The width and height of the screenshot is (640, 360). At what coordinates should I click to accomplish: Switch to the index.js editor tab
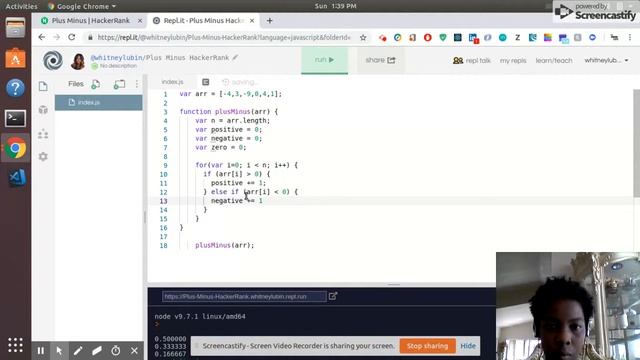[x=172, y=82]
